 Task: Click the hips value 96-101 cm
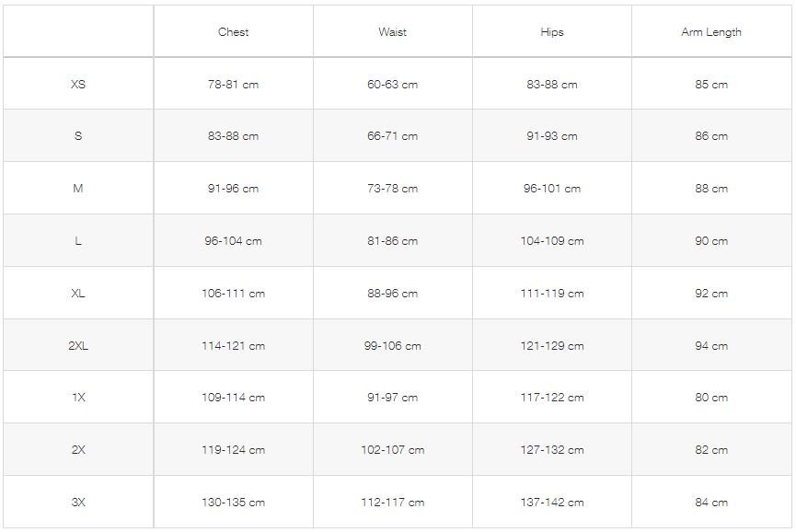coord(552,189)
